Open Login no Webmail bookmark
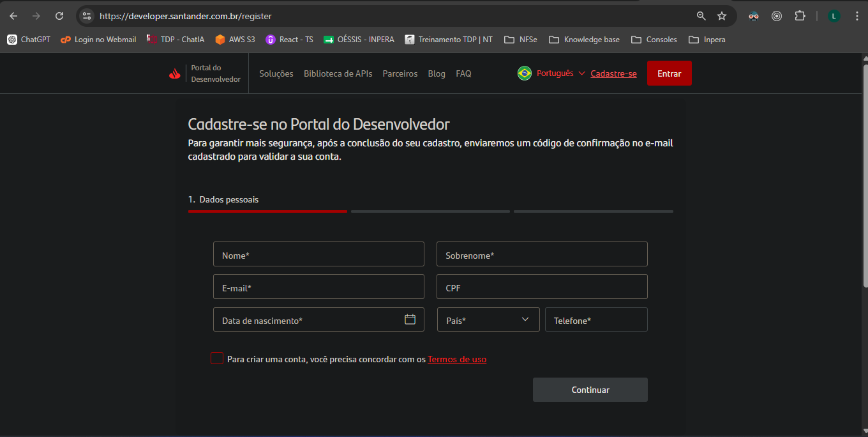The height and width of the screenshot is (437, 868). [98, 40]
